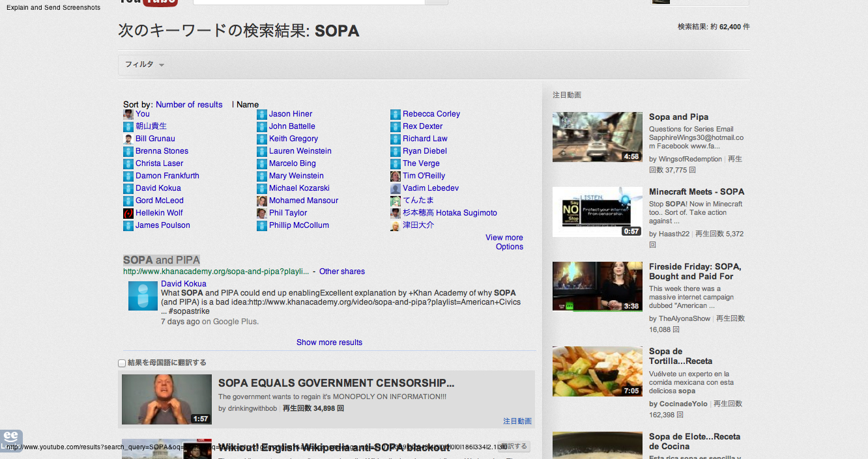Click the blue avatar beside Rebecca Corley
The image size is (868, 459).
click(x=396, y=114)
